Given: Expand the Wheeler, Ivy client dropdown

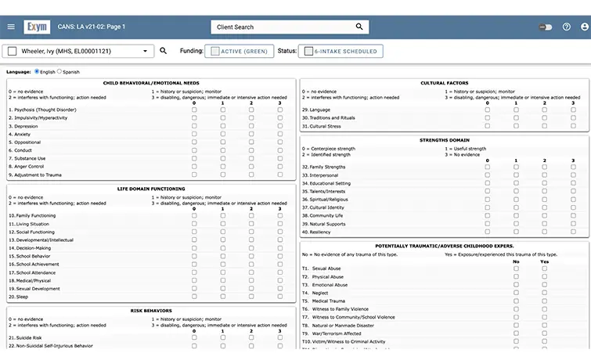Looking at the screenshot, I should click(x=145, y=52).
